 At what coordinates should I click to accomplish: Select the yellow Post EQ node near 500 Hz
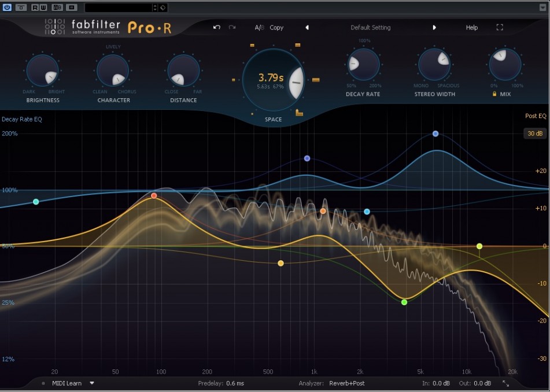coord(280,263)
